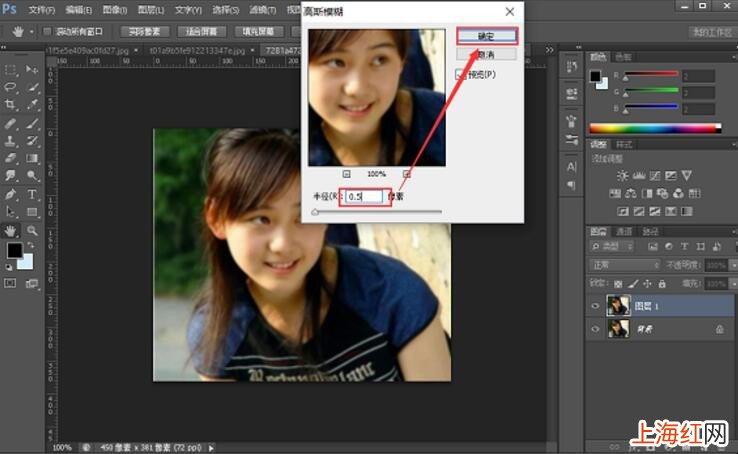Open the Character panel icon in dock
738x454 pixels.
tap(571, 167)
